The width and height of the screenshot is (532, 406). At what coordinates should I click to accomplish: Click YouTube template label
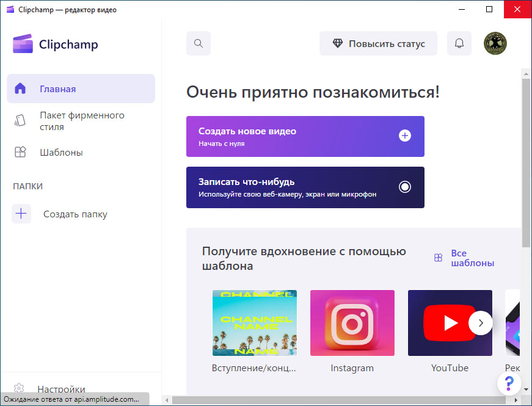[x=450, y=368]
